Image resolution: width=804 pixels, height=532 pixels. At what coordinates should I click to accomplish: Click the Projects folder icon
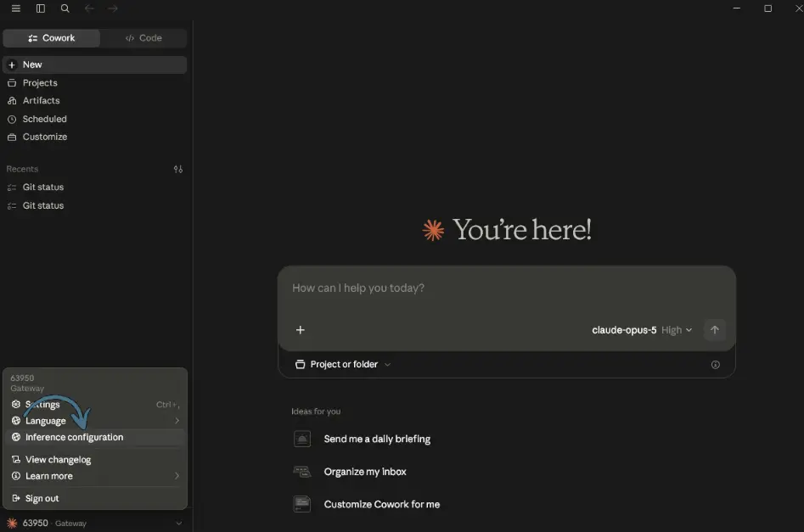click(12, 83)
